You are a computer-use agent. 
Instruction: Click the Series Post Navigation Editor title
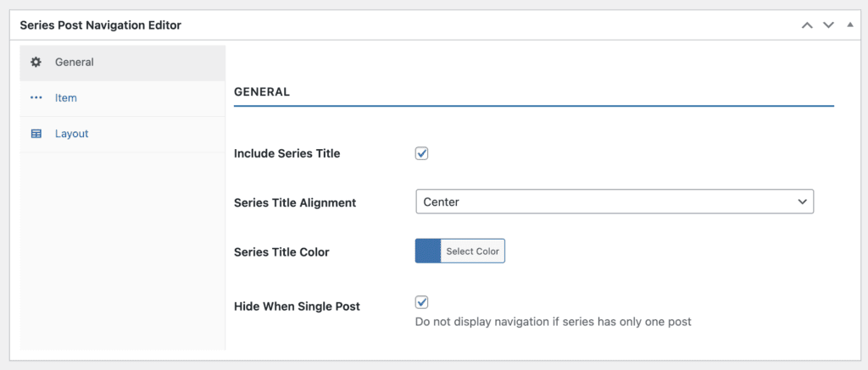click(101, 25)
